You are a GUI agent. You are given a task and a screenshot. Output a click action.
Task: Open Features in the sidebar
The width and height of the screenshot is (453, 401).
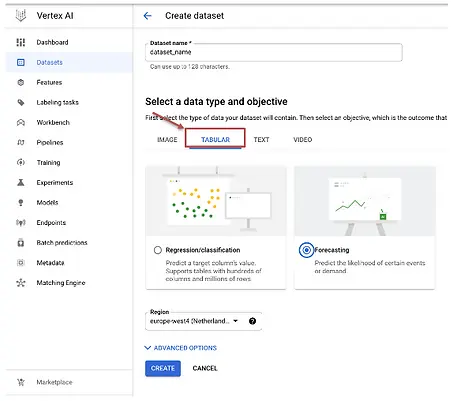pos(69,82)
